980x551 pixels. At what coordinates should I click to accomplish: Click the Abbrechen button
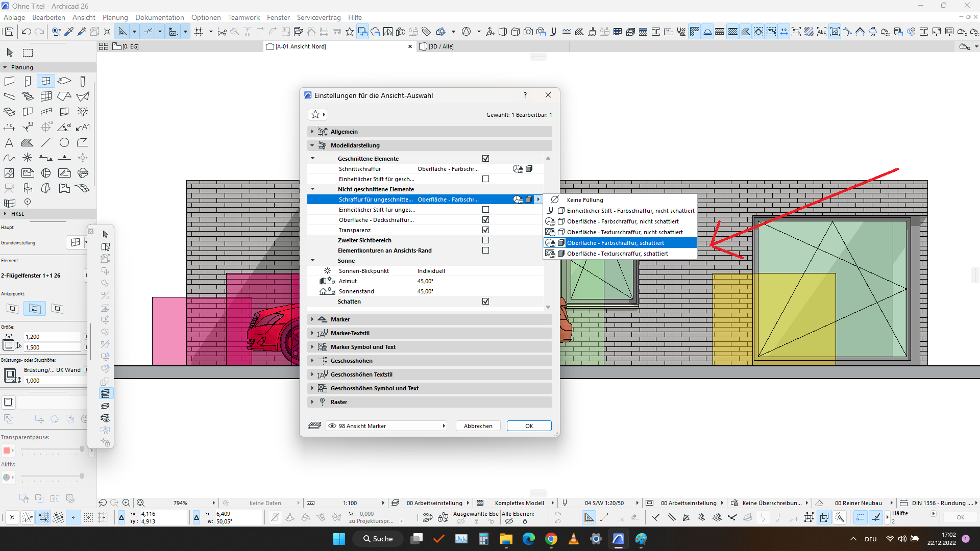478,426
